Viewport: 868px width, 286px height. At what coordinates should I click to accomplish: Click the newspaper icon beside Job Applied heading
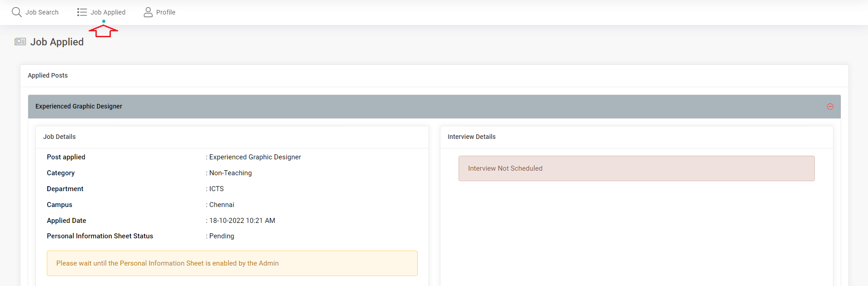point(20,42)
